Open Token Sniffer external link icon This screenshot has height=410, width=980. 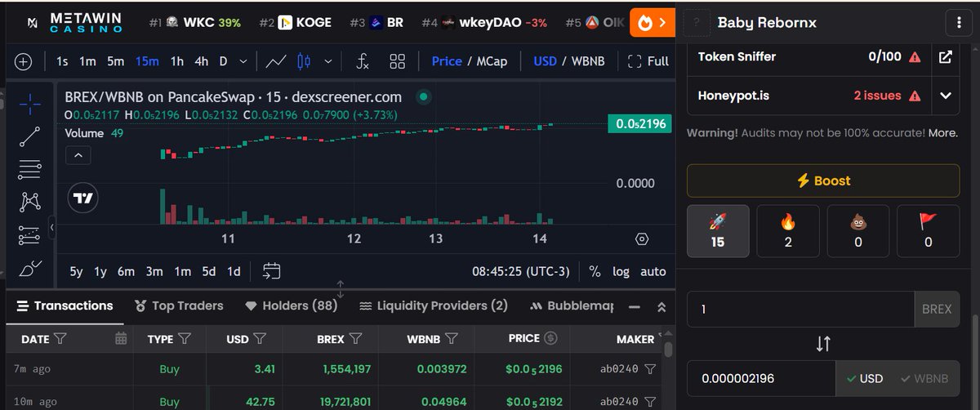coord(945,56)
